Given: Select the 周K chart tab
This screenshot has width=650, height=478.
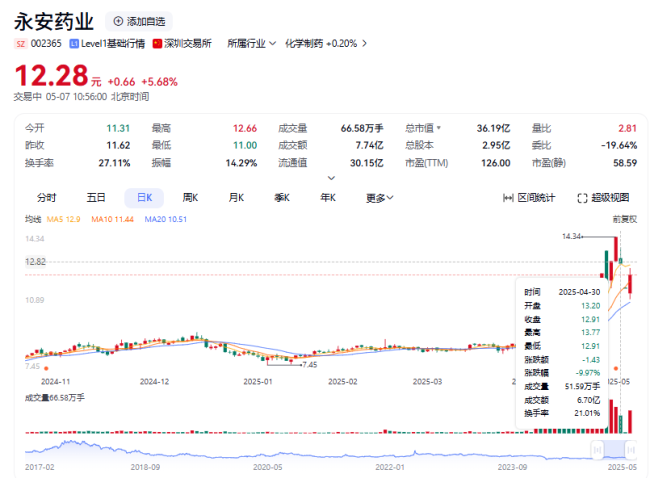Looking at the screenshot, I should click(190, 198).
